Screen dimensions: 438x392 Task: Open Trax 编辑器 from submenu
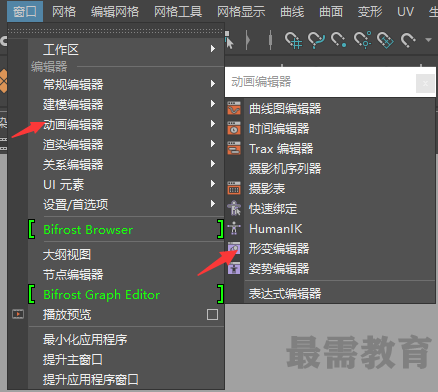(340, 149)
